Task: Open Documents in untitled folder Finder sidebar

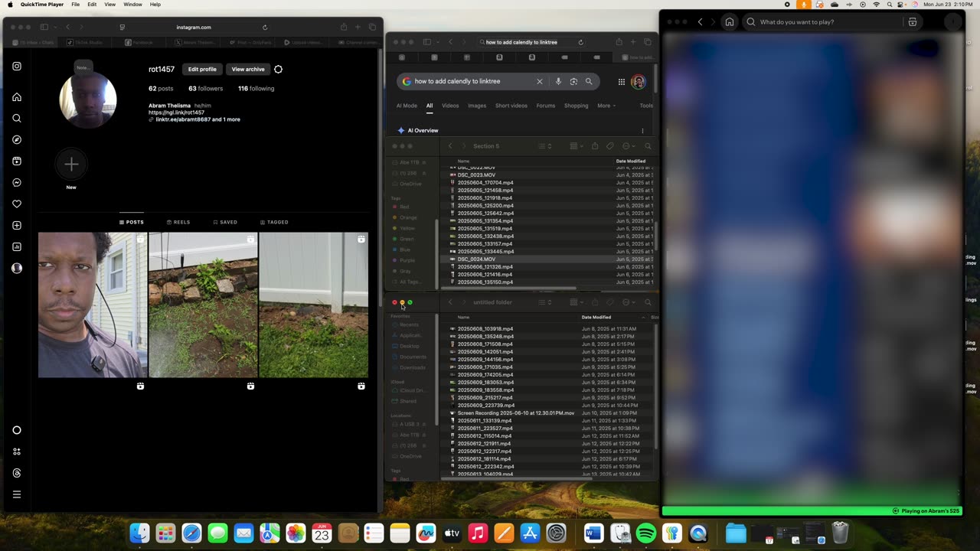Action: pos(413,357)
